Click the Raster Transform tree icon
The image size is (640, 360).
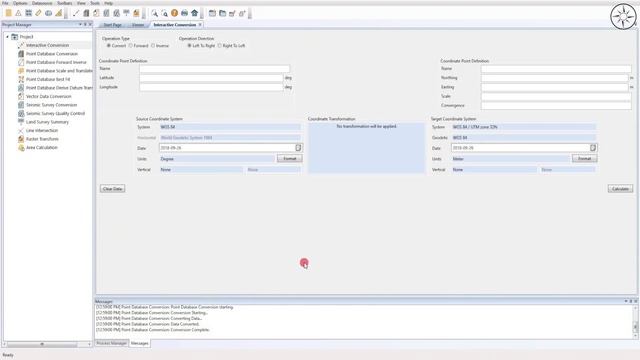coord(21,139)
